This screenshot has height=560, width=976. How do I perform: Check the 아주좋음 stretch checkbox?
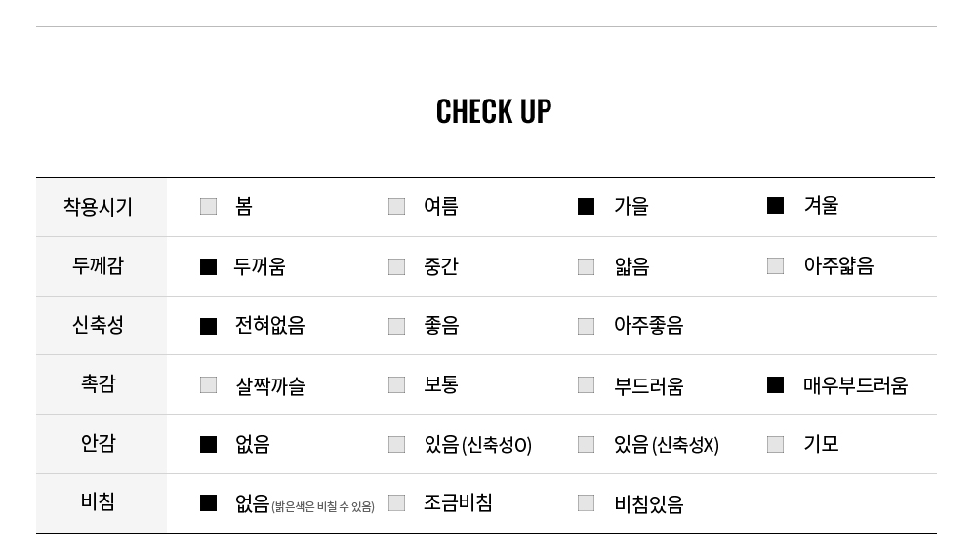[586, 326]
